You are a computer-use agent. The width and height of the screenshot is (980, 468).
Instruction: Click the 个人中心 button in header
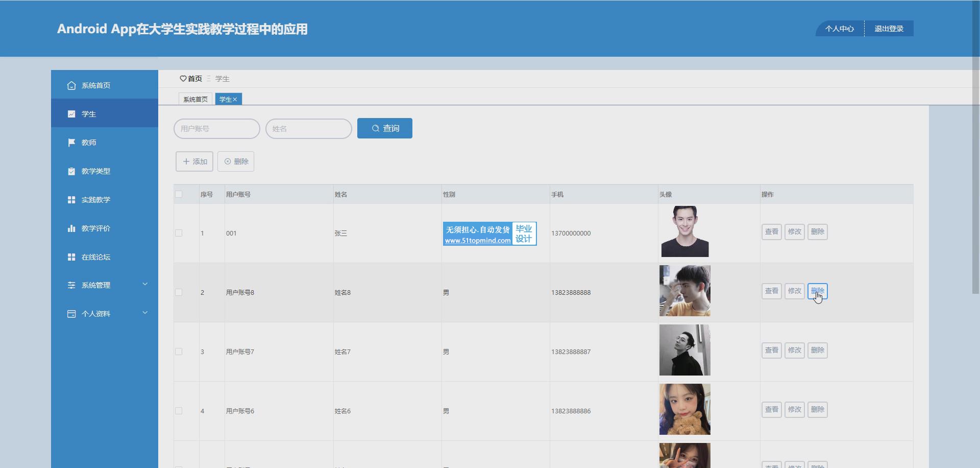tap(840, 29)
